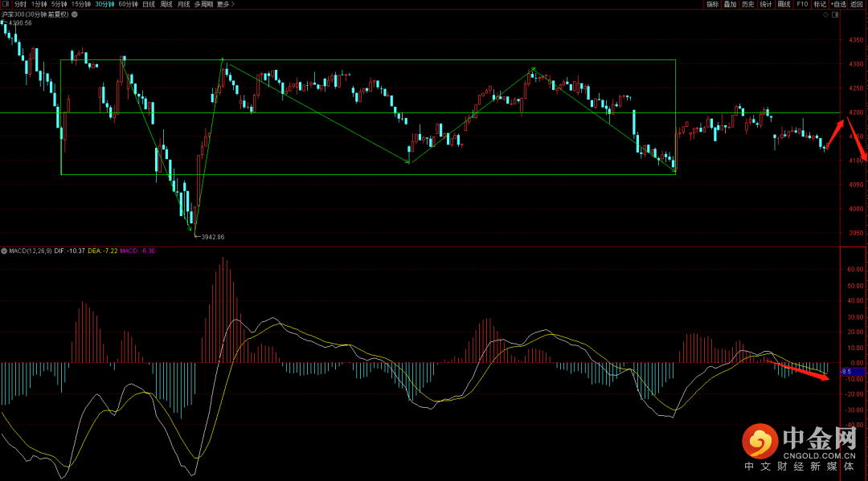Open the F10 company info
This screenshot has height=481, width=868.
click(x=802, y=4)
